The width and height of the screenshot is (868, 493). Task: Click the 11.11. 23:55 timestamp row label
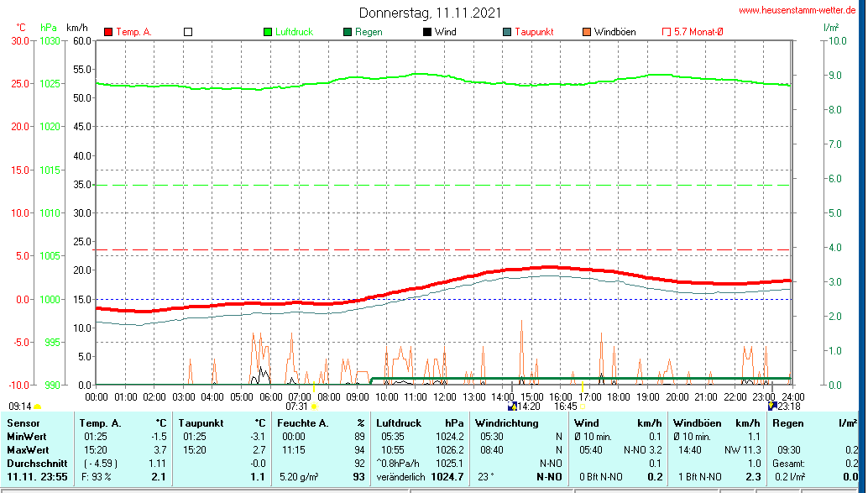[37, 476]
